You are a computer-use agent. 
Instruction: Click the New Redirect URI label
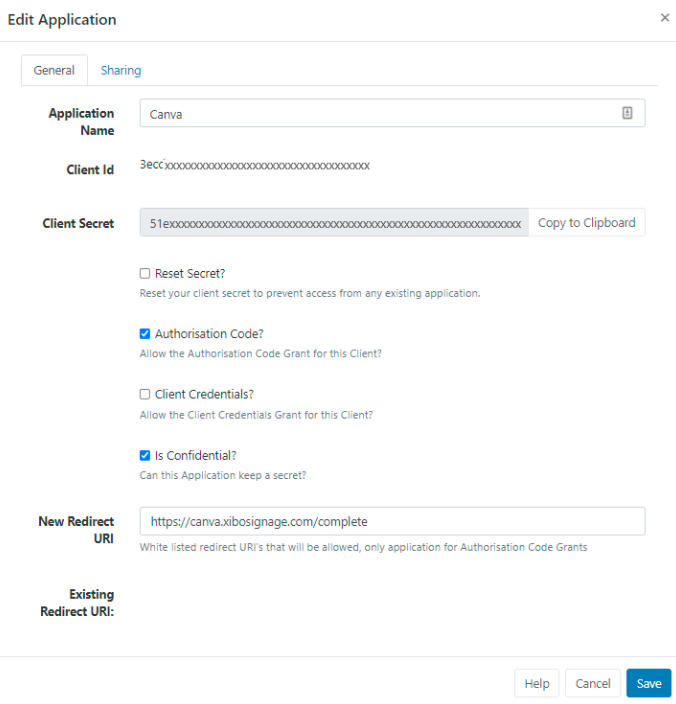click(x=76, y=530)
